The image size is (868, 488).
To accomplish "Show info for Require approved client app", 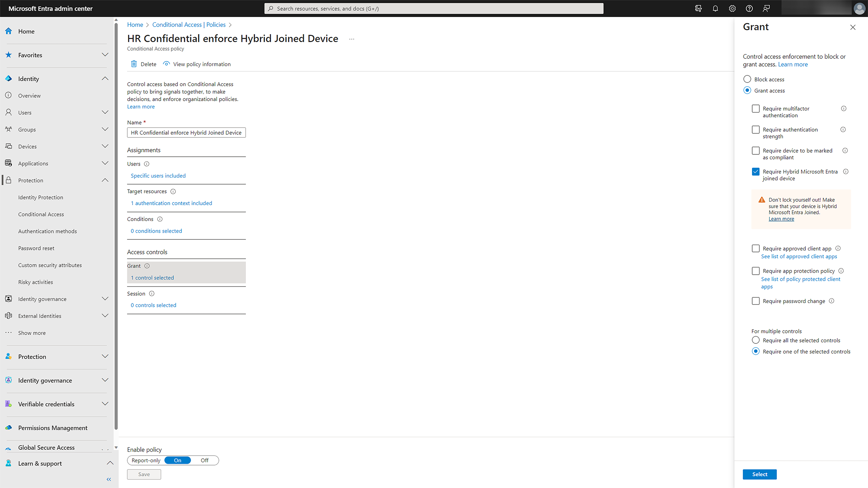I will pos(838,248).
